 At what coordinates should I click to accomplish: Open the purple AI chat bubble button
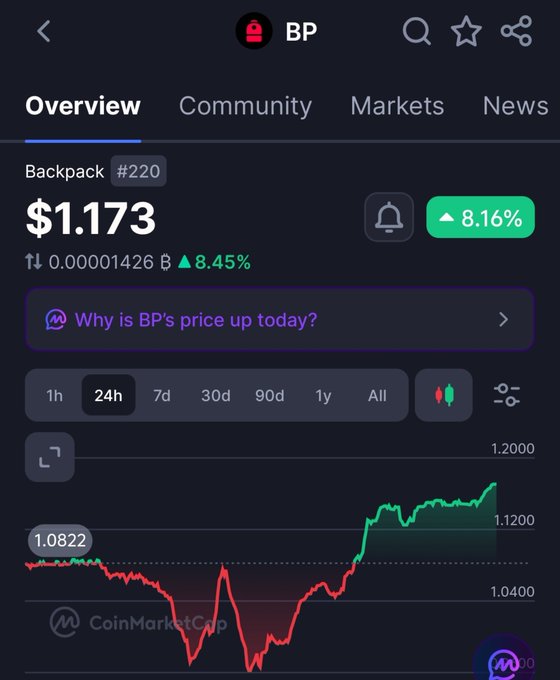coord(504,664)
